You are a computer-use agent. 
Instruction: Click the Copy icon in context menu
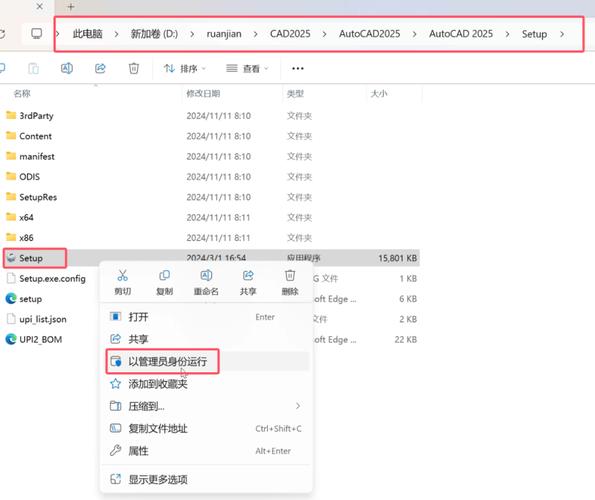point(164,276)
